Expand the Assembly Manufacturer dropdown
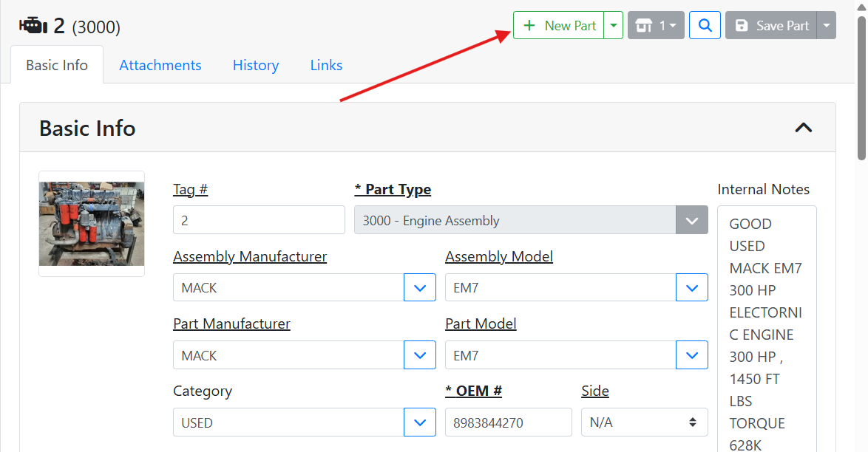This screenshot has width=868, height=452. pyautogui.click(x=420, y=288)
